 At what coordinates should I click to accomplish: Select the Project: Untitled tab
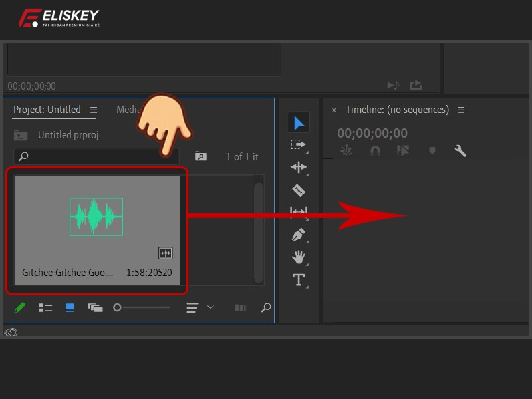pyautogui.click(x=47, y=110)
